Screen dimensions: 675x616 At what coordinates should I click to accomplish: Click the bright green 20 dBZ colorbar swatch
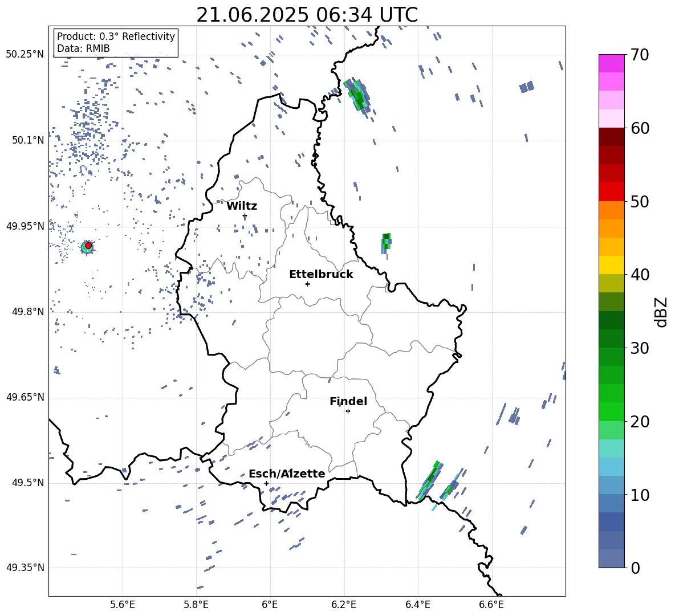click(x=612, y=411)
